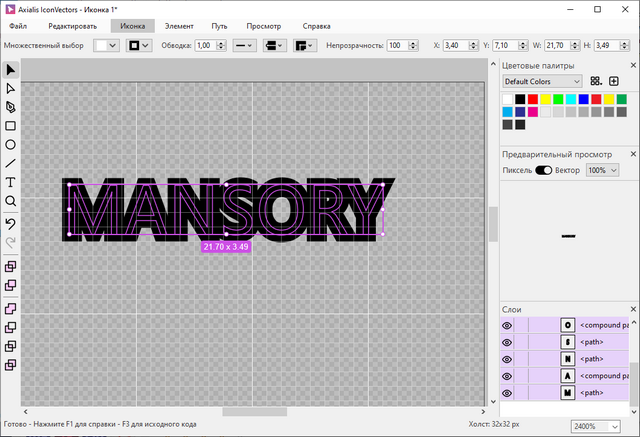Click the Y position field
The width and height of the screenshot is (640, 437).
(x=505, y=45)
